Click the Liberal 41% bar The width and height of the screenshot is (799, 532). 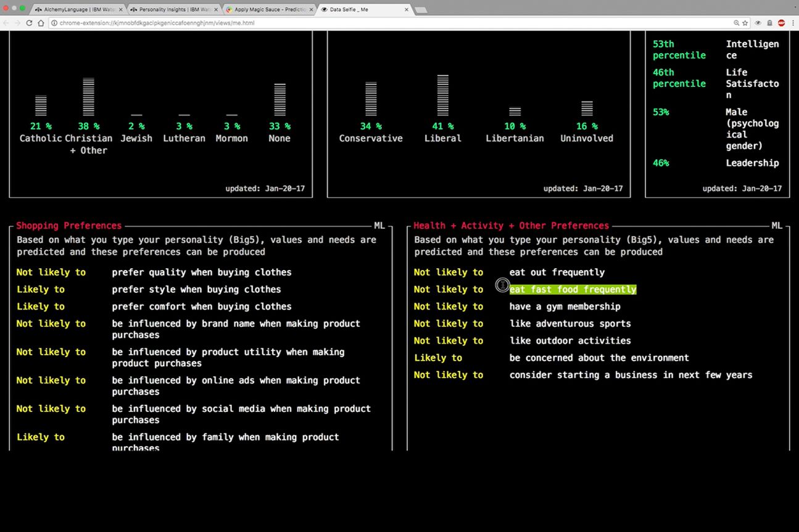click(x=442, y=95)
